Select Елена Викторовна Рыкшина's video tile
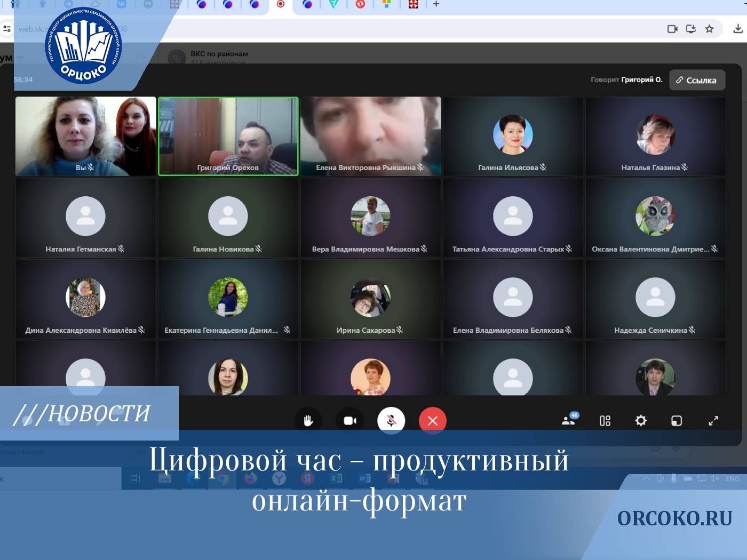Image resolution: width=747 pixels, height=560 pixels. (370, 136)
